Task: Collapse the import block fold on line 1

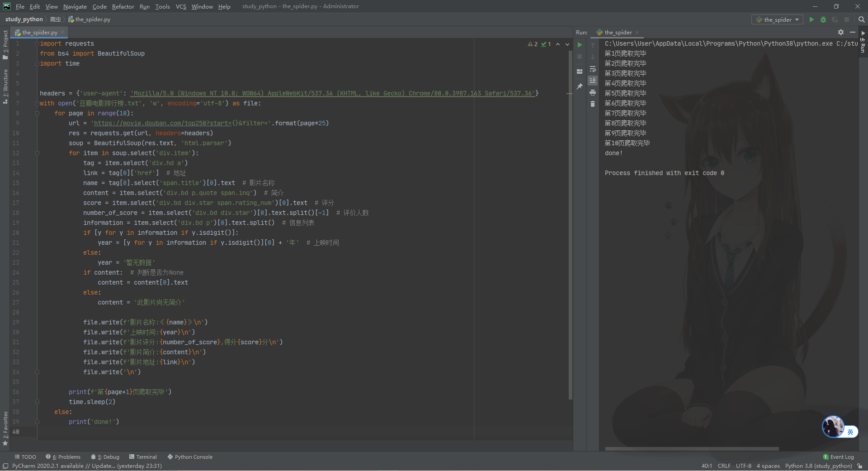Action: (37, 43)
